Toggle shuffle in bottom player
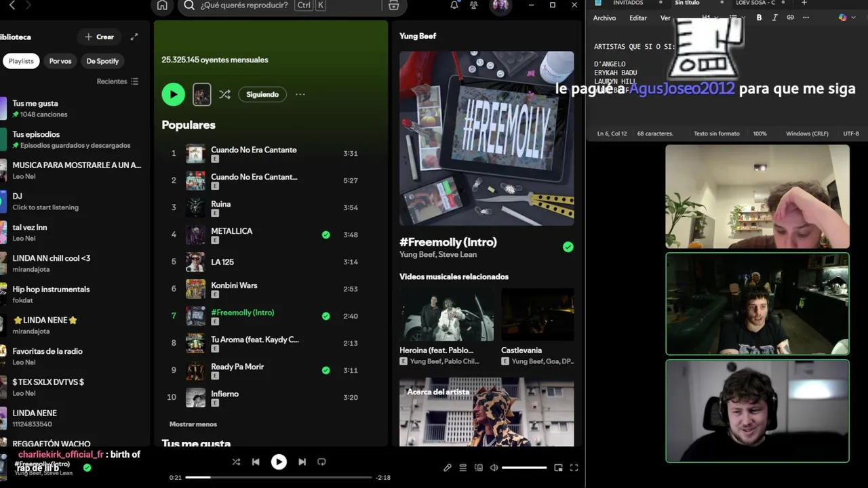This screenshot has width=868, height=488. point(236,462)
